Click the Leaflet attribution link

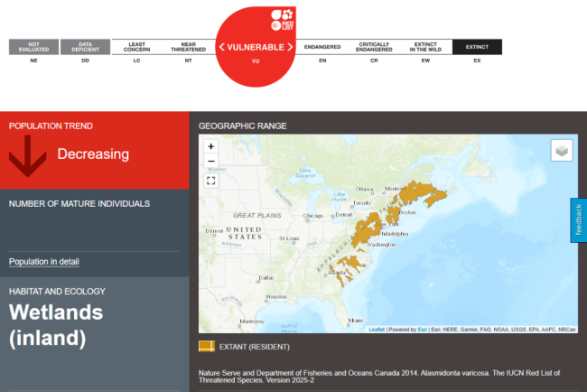(x=377, y=329)
